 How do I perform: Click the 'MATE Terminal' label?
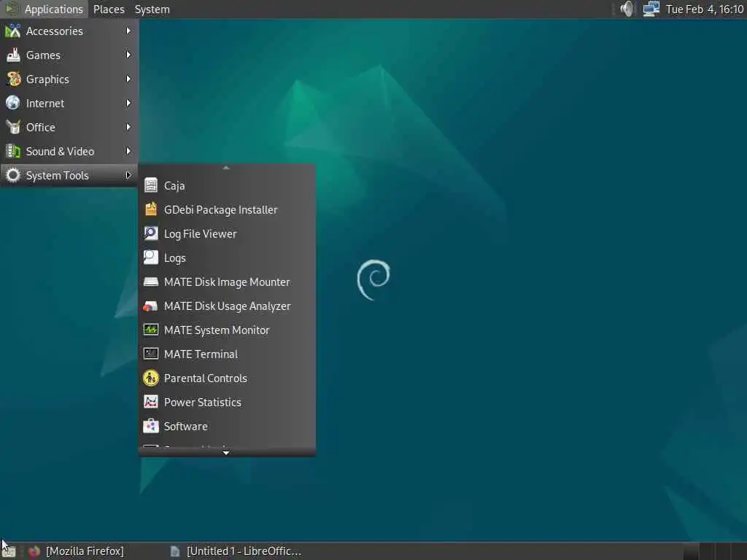201,354
